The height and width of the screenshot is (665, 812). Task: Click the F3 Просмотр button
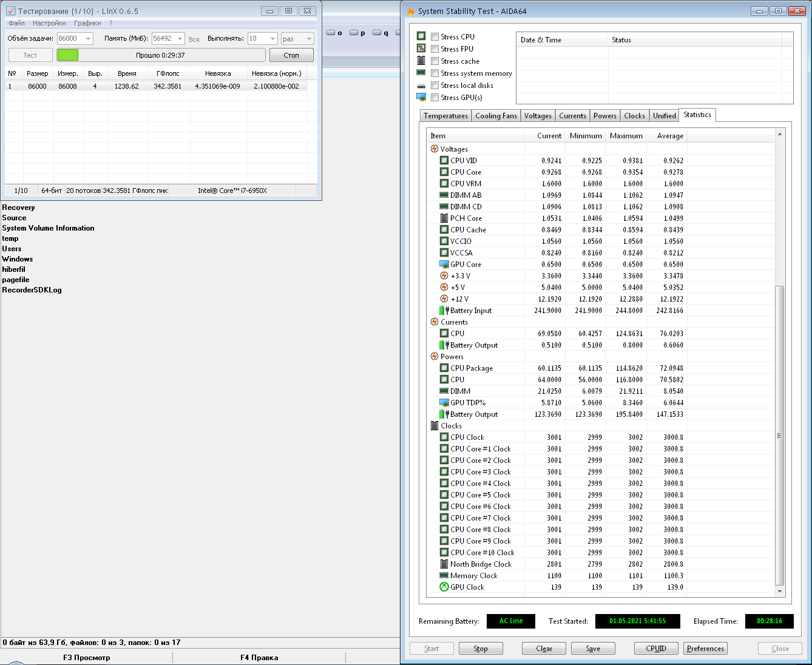coord(87,658)
